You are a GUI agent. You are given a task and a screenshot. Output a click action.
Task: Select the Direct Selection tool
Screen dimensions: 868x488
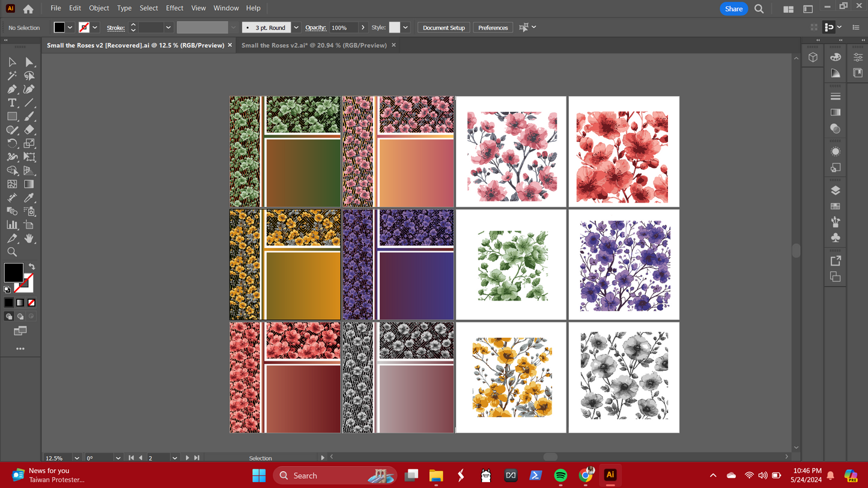(29, 62)
